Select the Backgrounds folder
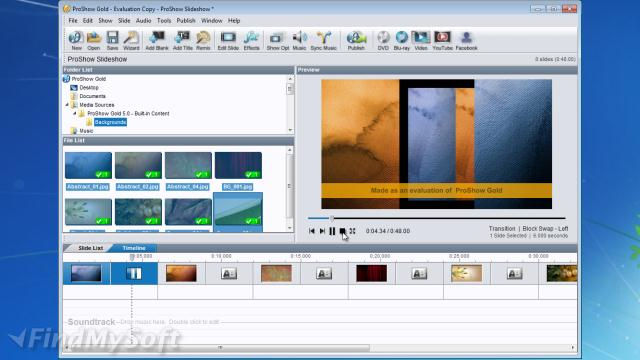The height and width of the screenshot is (360, 640). [110, 122]
